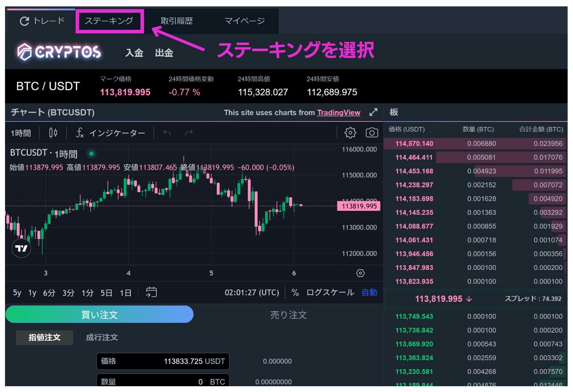The width and height of the screenshot is (573, 392).
Task: Click the 価格 price input field
Action: (x=163, y=361)
